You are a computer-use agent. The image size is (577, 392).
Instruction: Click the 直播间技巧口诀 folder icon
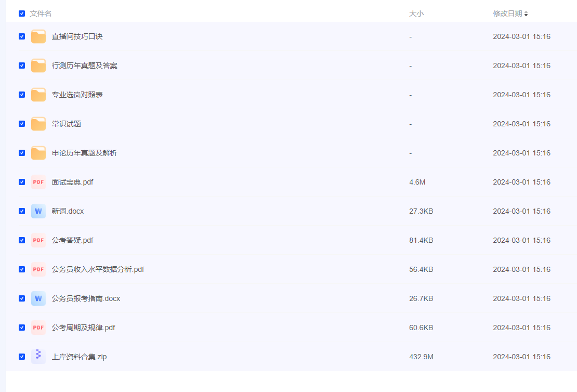(x=38, y=36)
